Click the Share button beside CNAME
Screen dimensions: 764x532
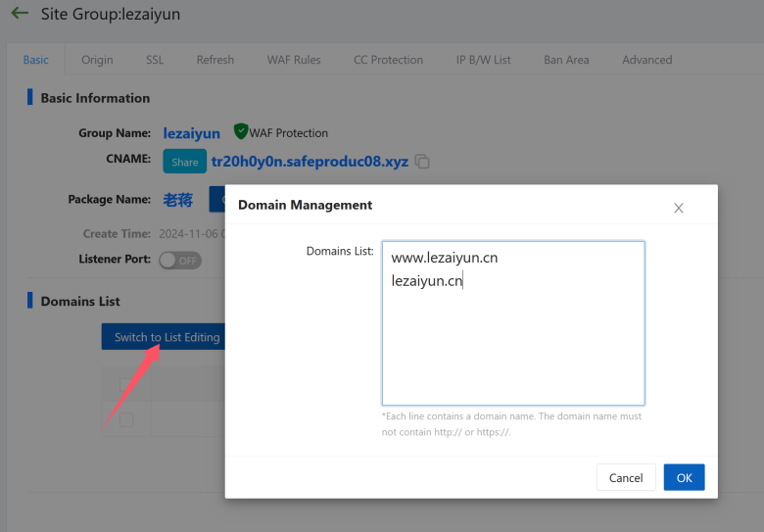185,162
